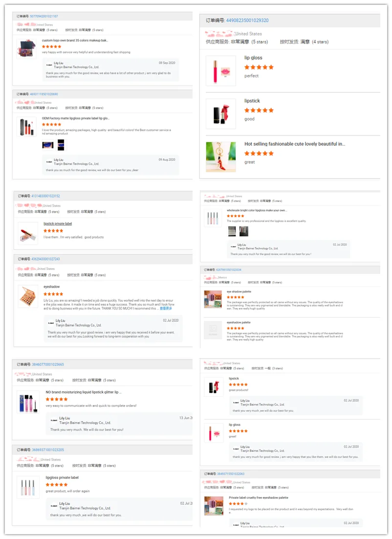Open order 38460770001025665 details
The image size is (392, 539).
pyautogui.click(x=48, y=364)
